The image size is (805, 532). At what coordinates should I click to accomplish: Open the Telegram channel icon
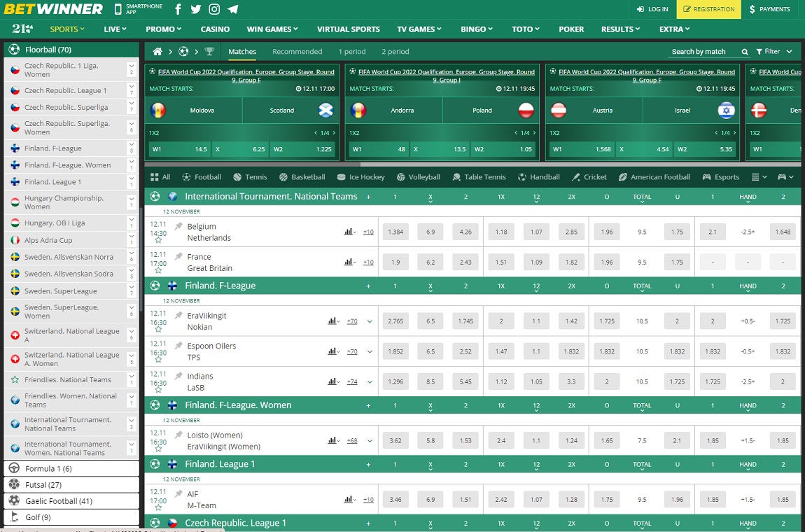coord(233,9)
